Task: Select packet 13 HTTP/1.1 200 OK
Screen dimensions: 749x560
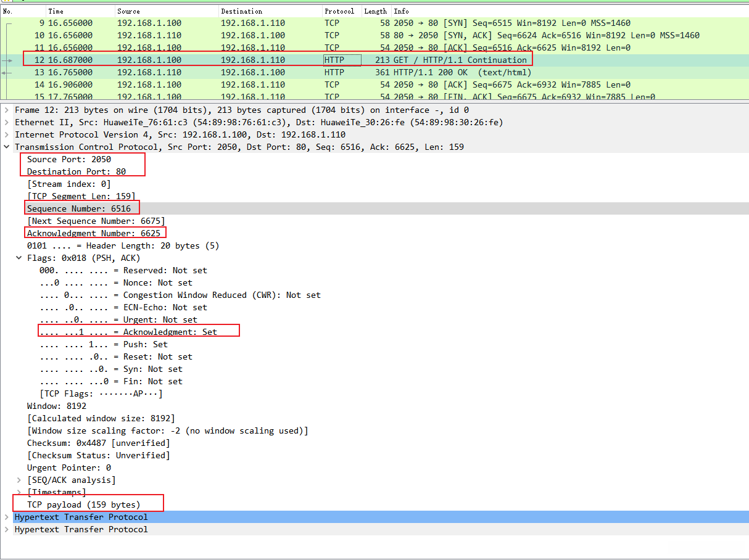Action: click(x=374, y=72)
